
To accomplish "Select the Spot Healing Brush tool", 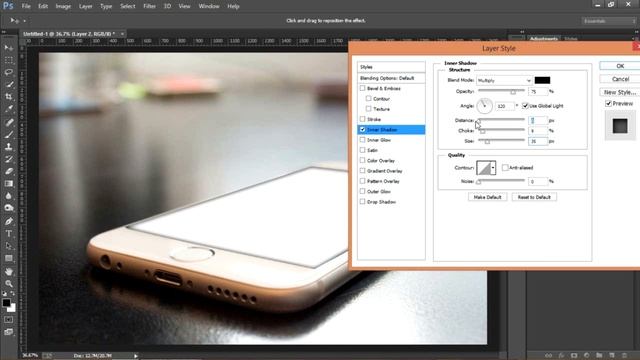I will 9,122.
